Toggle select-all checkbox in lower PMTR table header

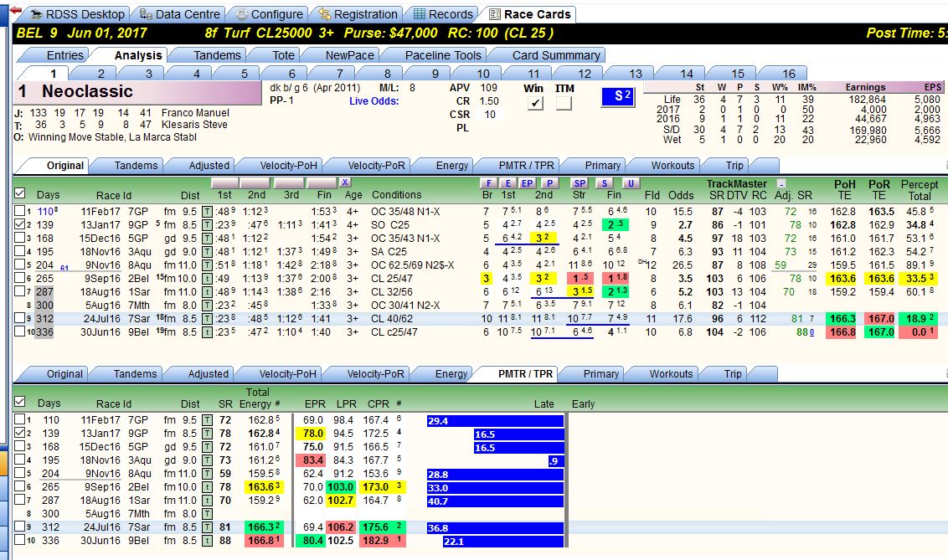pyautogui.click(x=20, y=402)
